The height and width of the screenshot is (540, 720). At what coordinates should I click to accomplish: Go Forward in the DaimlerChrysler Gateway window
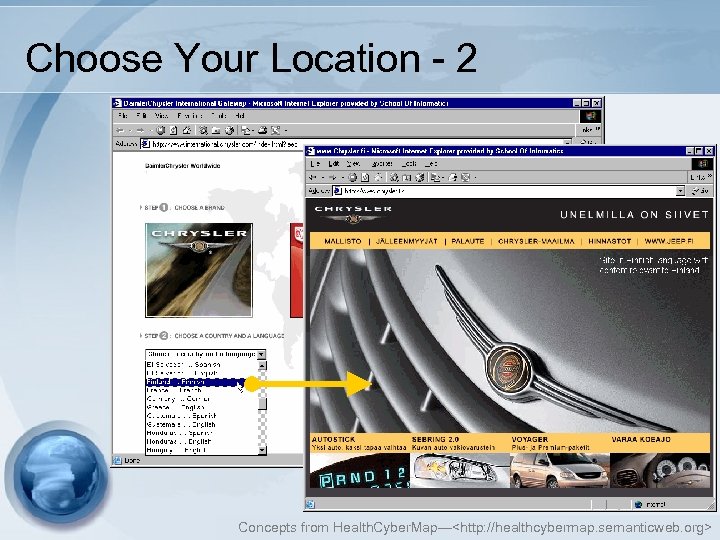[x=141, y=130]
